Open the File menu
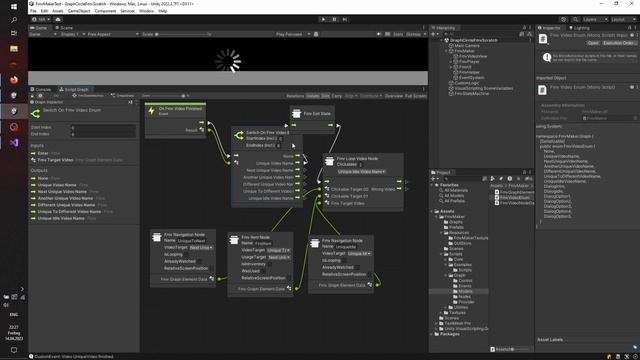This screenshot has width=640, height=360. click(33, 11)
